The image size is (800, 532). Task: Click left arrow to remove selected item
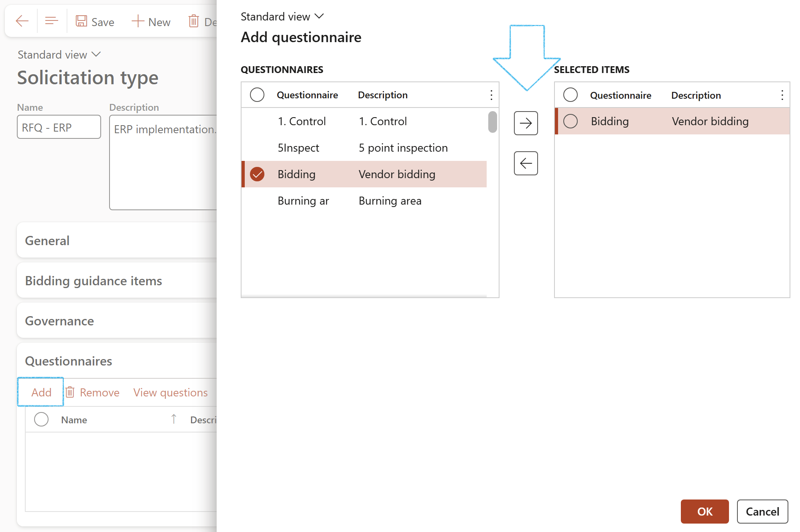pyautogui.click(x=526, y=163)
